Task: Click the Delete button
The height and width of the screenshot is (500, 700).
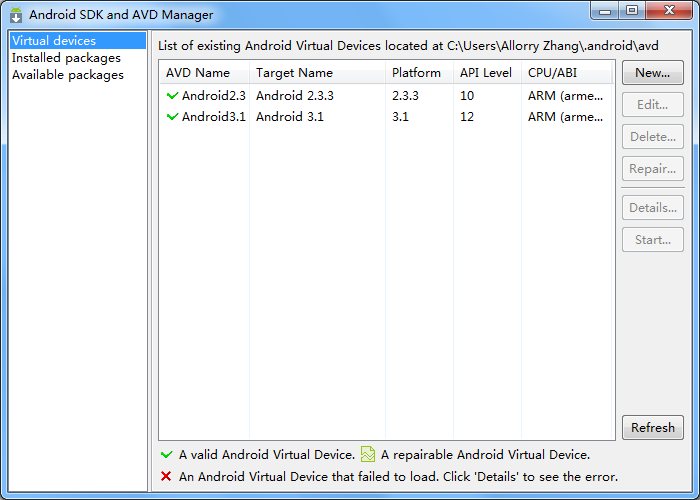Action: pos(653,137)
